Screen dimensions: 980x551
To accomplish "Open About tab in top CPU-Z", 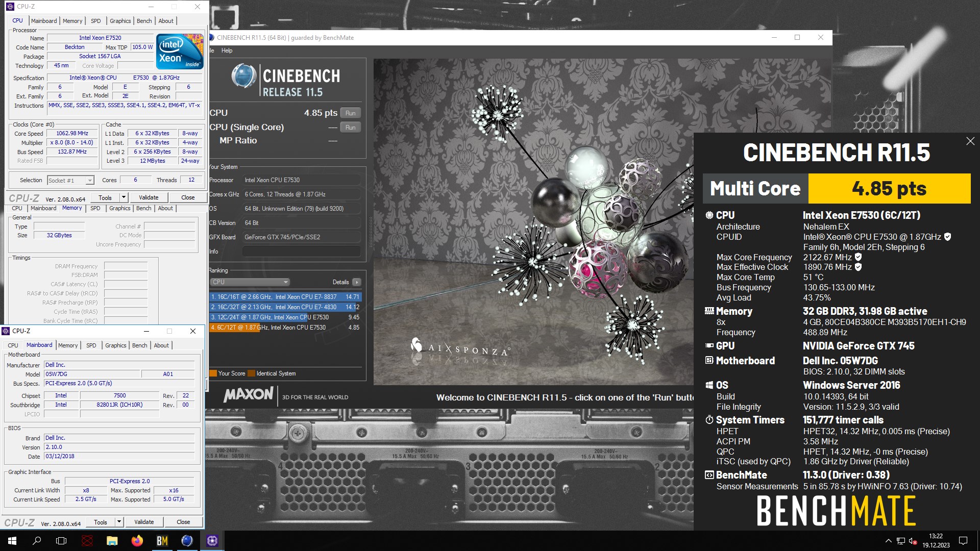I will [166, 21].
